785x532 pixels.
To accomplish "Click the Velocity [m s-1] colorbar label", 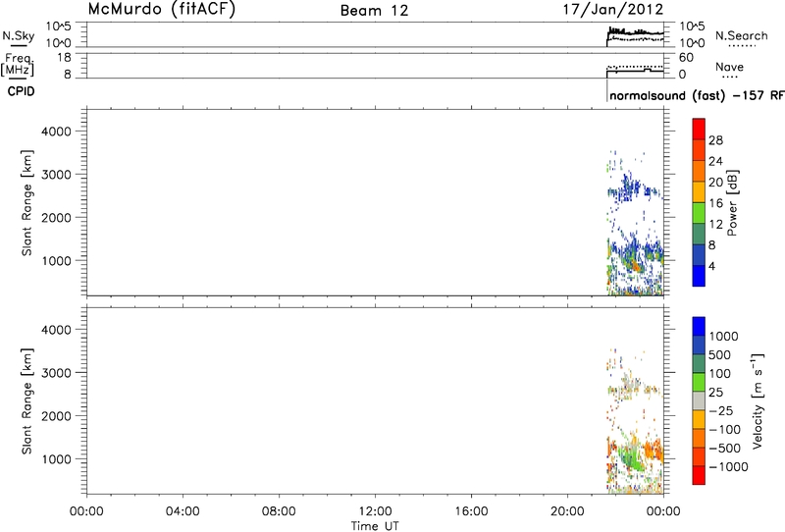I will click(x=758, y=401).
